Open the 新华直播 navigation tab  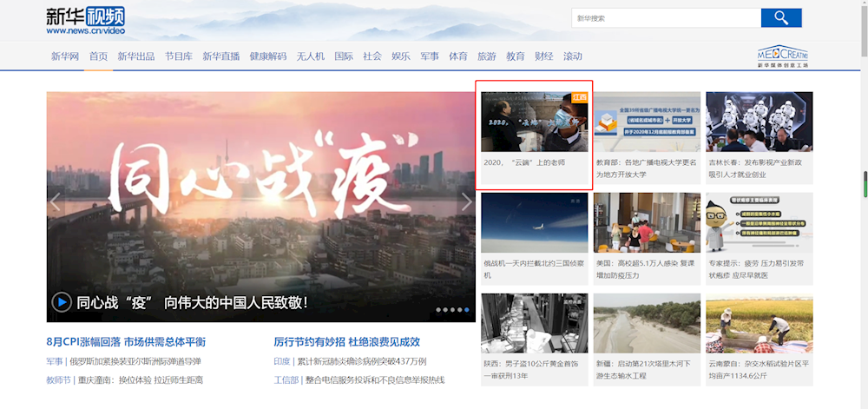pyautogui.click(x=220, y=56)
